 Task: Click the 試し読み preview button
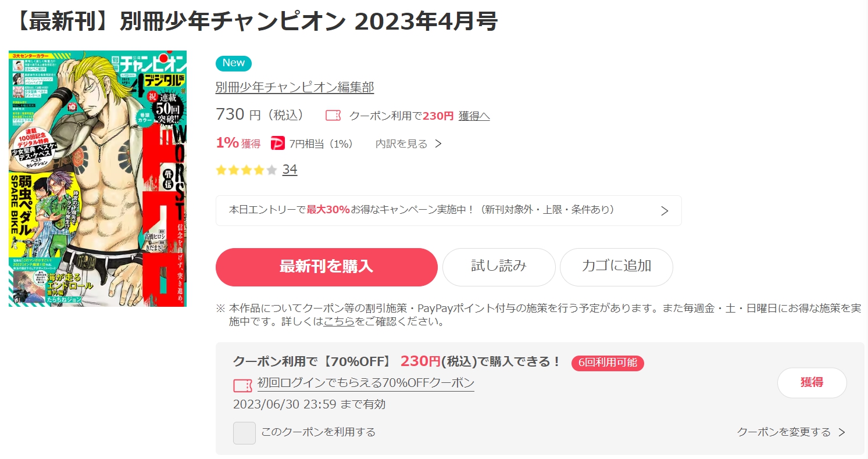click(499, 267)
